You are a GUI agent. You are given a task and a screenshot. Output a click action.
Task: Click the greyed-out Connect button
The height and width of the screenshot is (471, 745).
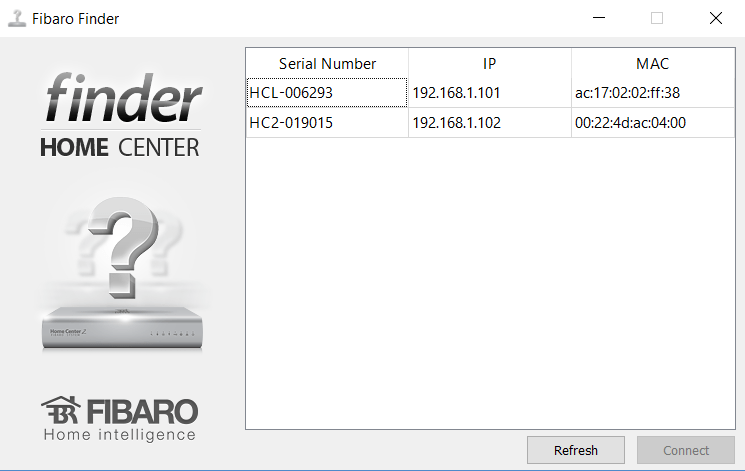tap(686, 450)
